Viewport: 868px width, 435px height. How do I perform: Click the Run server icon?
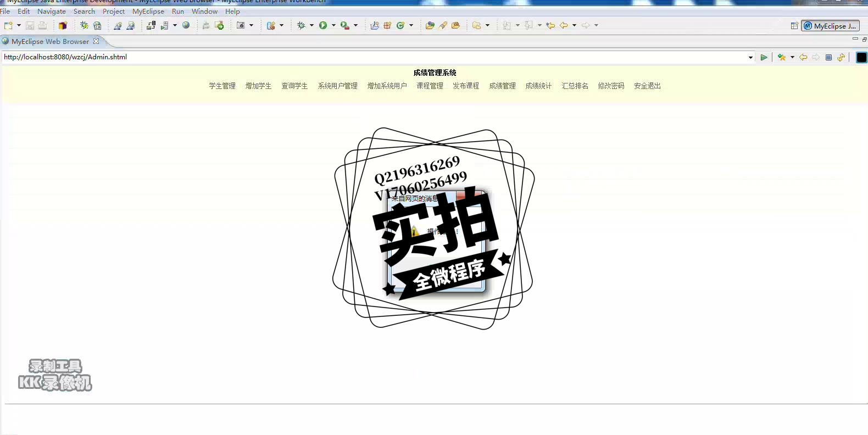click(x=164, y=25)
